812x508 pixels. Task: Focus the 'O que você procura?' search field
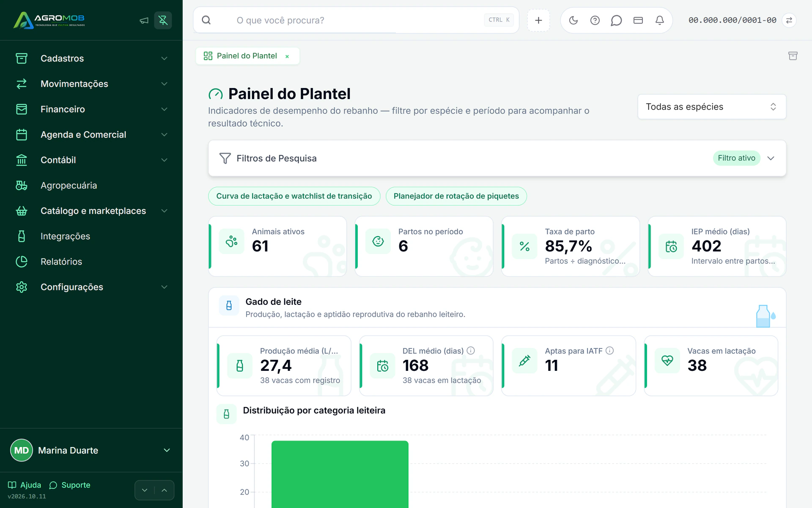coord(355,20)
